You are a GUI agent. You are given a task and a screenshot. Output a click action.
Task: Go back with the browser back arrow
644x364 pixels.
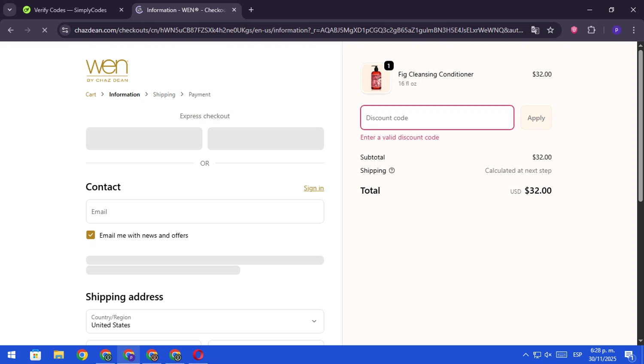click(x=11, y=30)
